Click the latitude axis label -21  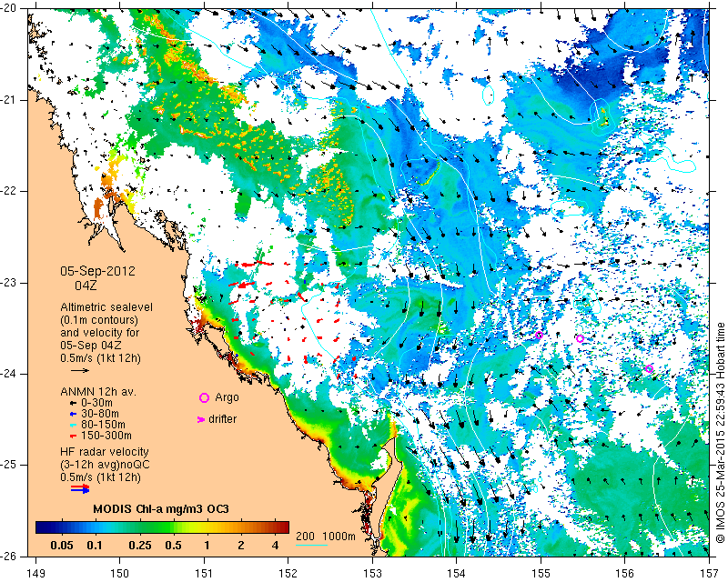8,100
